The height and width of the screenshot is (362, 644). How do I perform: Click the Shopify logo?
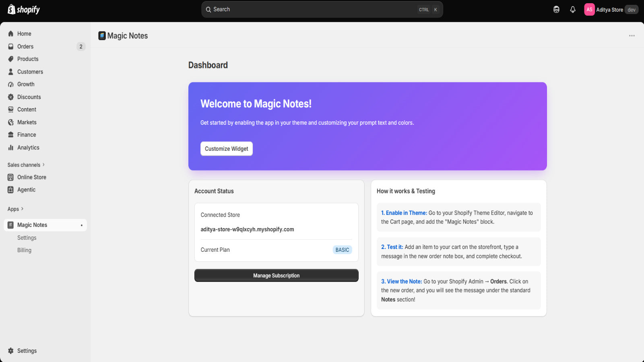click(24, 9)
